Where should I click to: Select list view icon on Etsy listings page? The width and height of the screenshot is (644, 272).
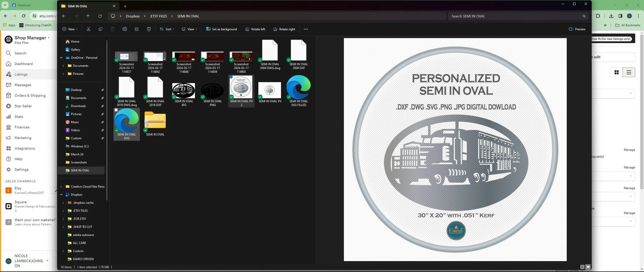tap(629, 72)
